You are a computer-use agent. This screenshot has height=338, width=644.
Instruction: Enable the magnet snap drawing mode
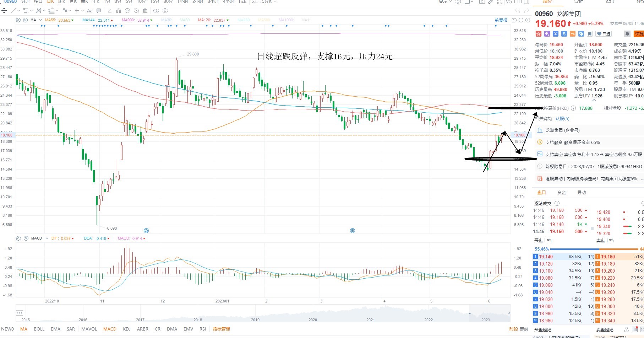tap(119, 11)
